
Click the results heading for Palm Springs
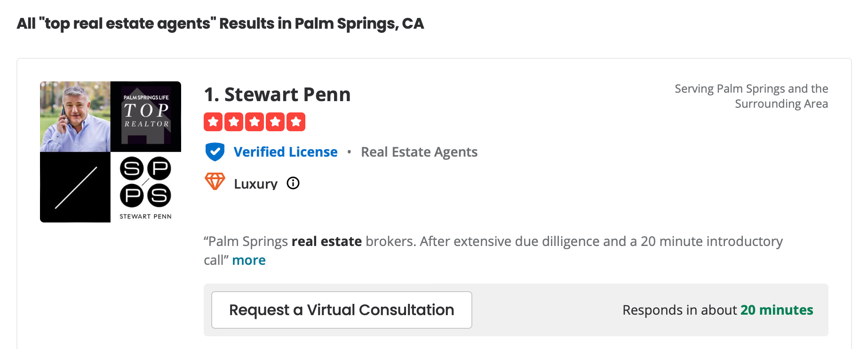coord(220,24)
